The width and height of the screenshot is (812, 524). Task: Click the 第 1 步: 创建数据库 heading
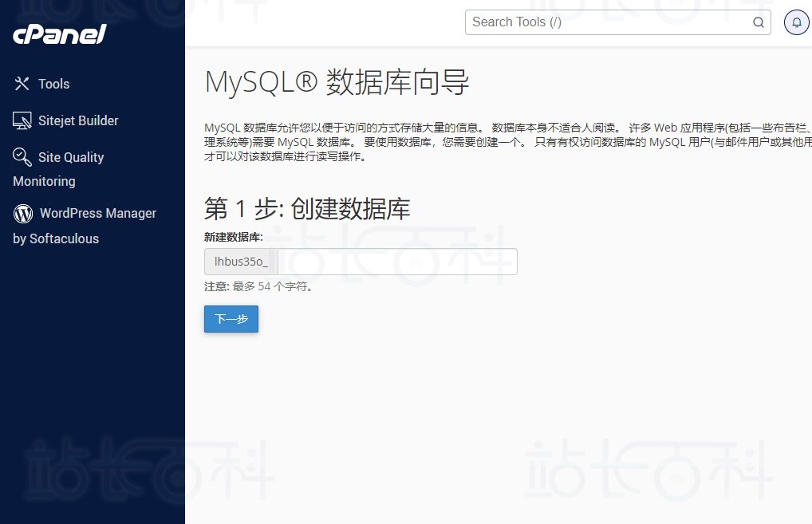pos(307,209)
